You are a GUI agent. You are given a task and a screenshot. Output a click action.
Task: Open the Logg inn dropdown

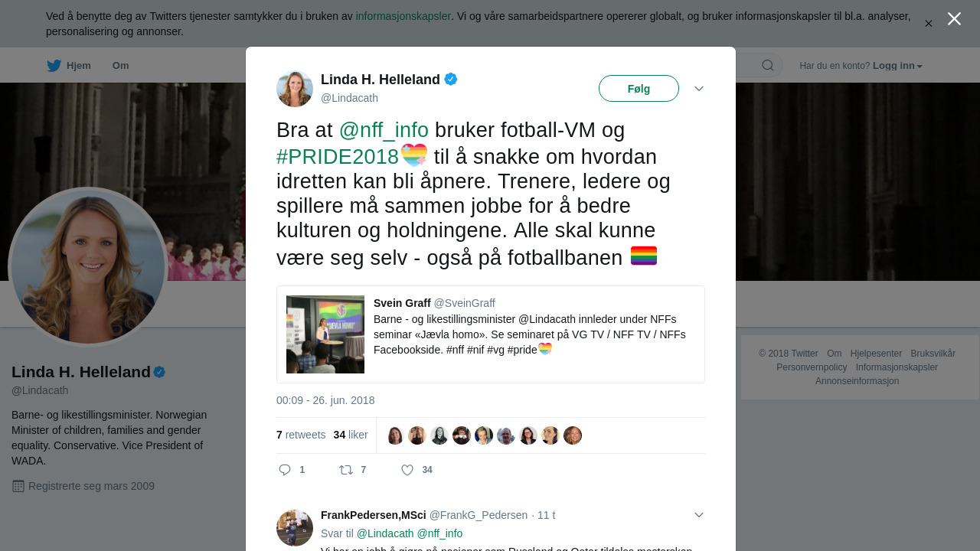897,66
